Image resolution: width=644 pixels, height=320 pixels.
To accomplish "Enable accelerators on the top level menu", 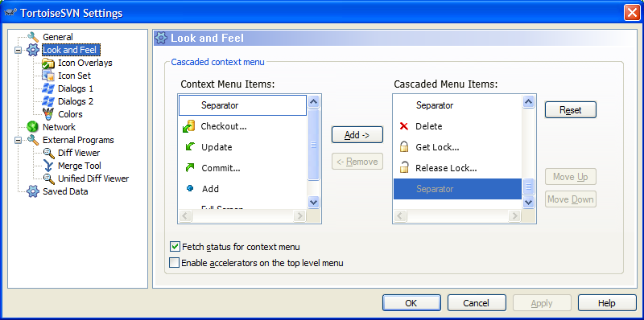I will tap(175, 263).
